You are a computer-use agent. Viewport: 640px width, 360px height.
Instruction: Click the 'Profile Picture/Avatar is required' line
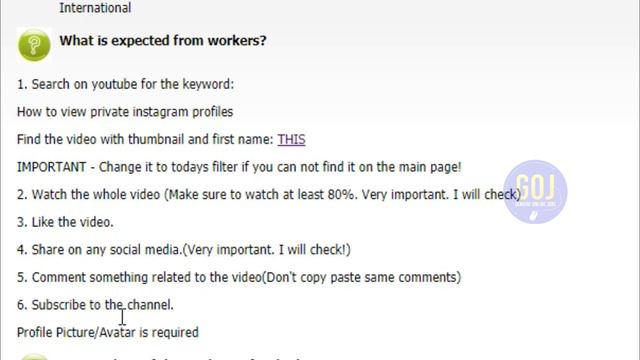point(108,333)
